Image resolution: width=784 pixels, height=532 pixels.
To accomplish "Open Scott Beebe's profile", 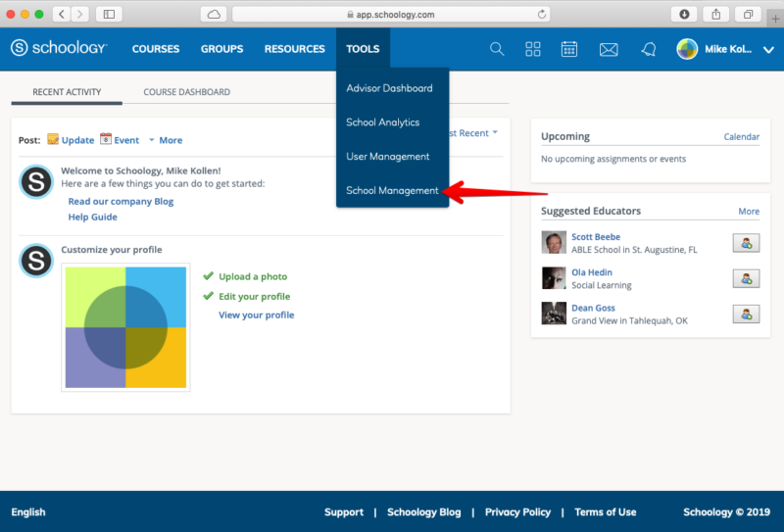I will tap(596, 236).
